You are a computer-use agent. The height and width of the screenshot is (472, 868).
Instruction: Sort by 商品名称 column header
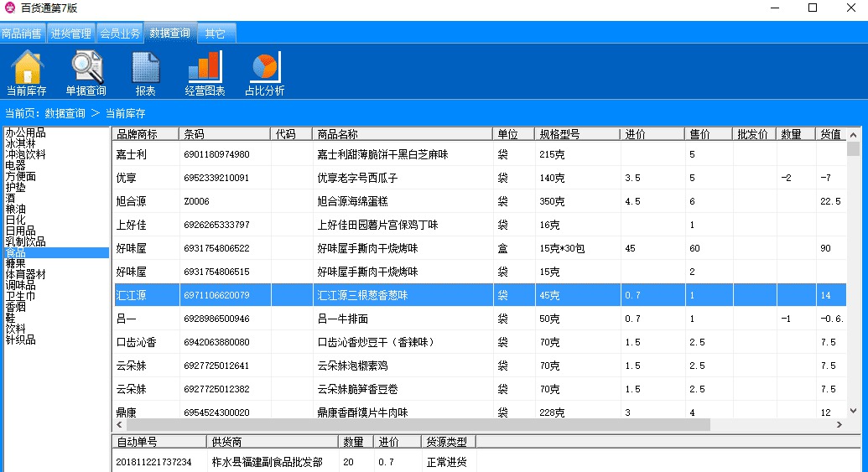coord(403,134)
